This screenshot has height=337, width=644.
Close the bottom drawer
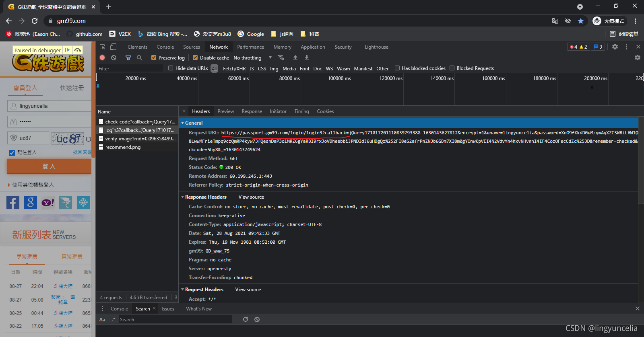(x=638, y=308)
